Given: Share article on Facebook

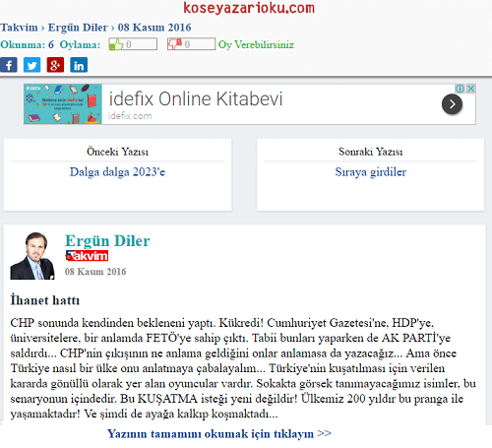Looking at the screenshot, I should pyautogui.click(x=9, y=65).
